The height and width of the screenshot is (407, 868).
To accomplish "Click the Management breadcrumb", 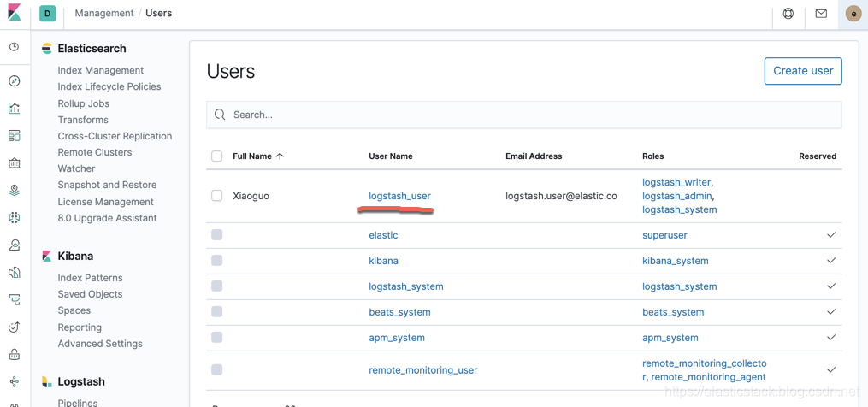I will click(x=104, y=13).
